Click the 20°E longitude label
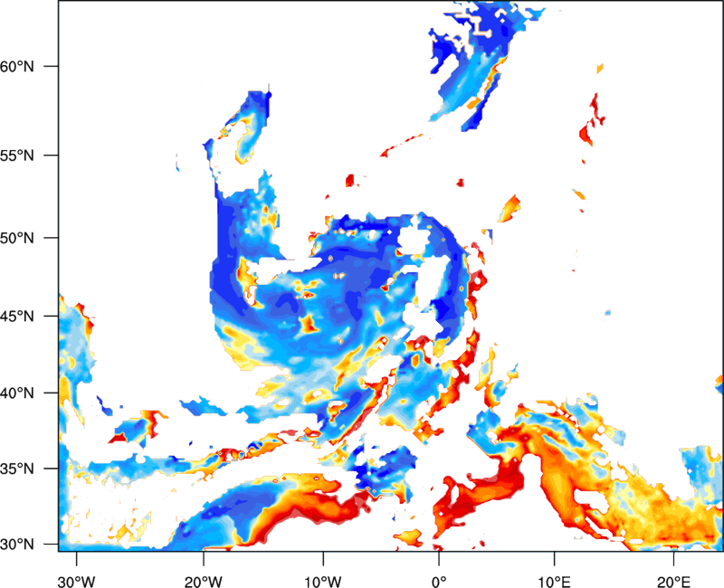Viewport: 724px width, 588px height. 673,582
